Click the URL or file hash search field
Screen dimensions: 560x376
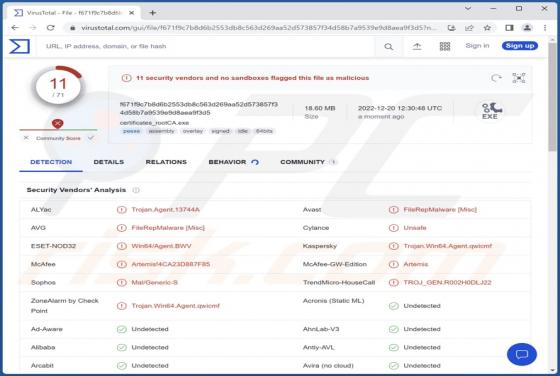(209, 46)
